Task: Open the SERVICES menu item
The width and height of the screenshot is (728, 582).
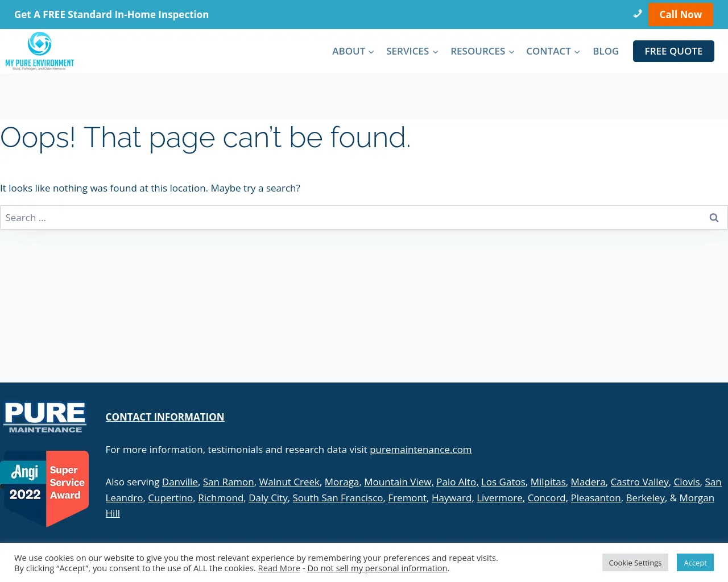Action: (407, 51)
